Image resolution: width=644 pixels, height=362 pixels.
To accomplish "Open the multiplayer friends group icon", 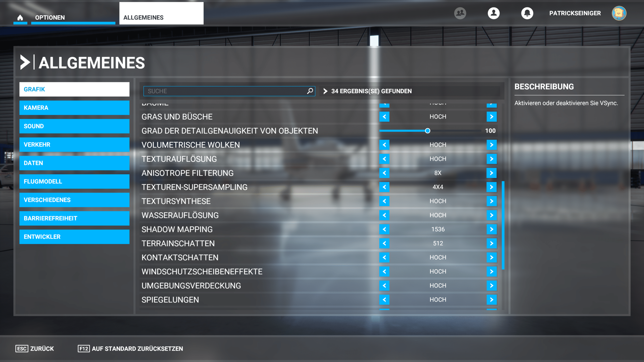I will click(x=460, y=13).
